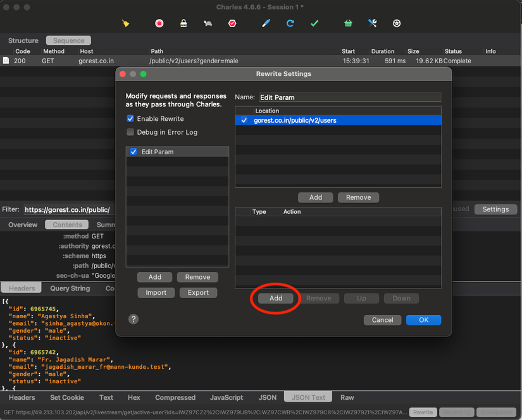Toggle the red record button in toolbar

pyautogui.click(x=159, y=23)
